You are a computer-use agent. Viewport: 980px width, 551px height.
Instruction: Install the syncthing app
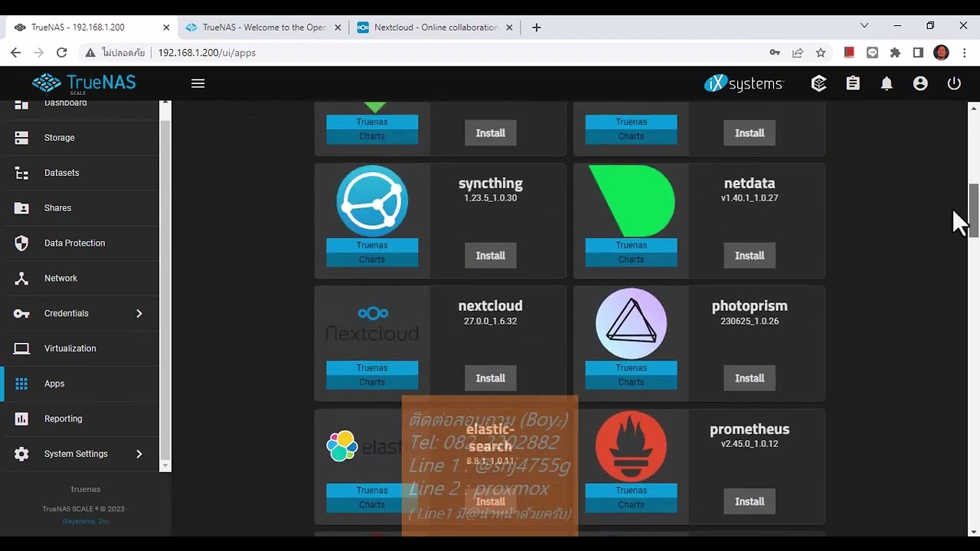(x=491, y=256)
